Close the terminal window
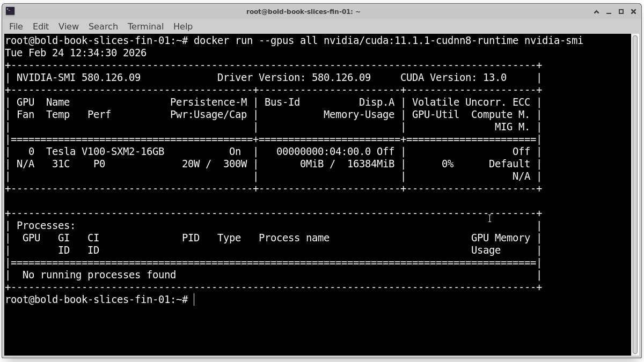The height and width of the screenshot is (362, 644). pyautogui.click(x=633, y=11)
